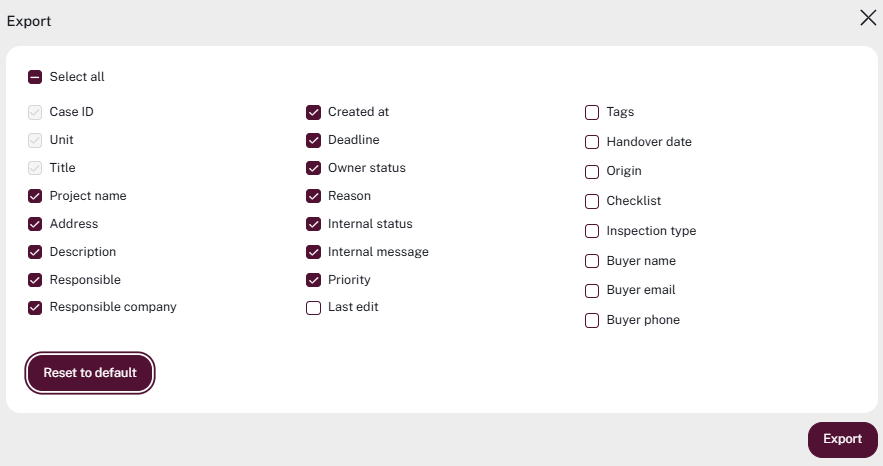Uncheck the Priority checkbox
The width and height of the screenshot is (883, 466).
[314, 280]
